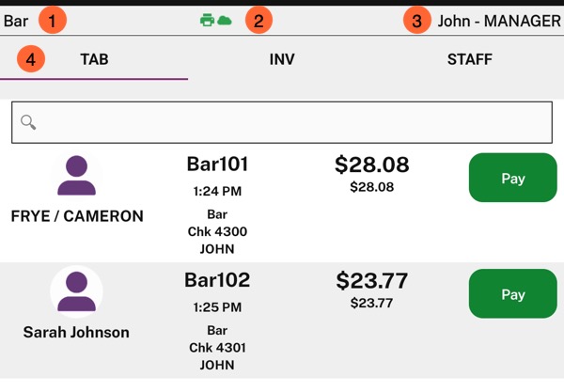The height and width of the screenshot is (392, 564).
Task: Click the magnifier icon in search bar
Action: coord(28,122)
